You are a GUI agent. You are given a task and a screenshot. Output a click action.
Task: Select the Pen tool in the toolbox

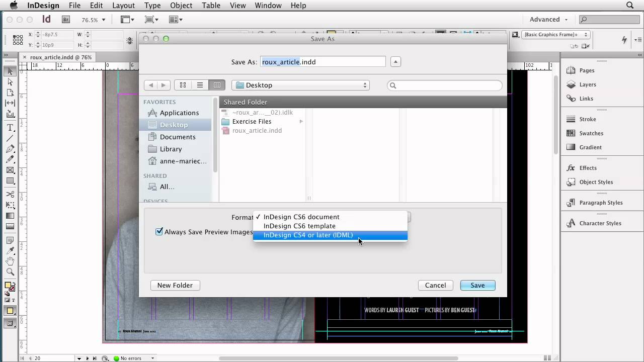(10, 149)
